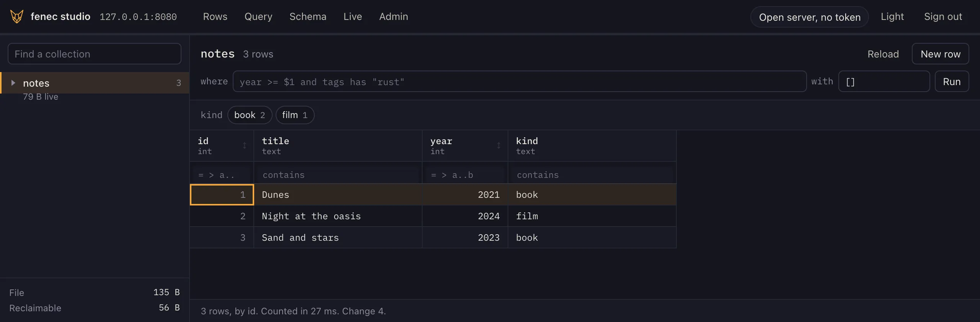Click the fenec studio fox logo
Screen dimensions: 980x322
pos(16,16)
